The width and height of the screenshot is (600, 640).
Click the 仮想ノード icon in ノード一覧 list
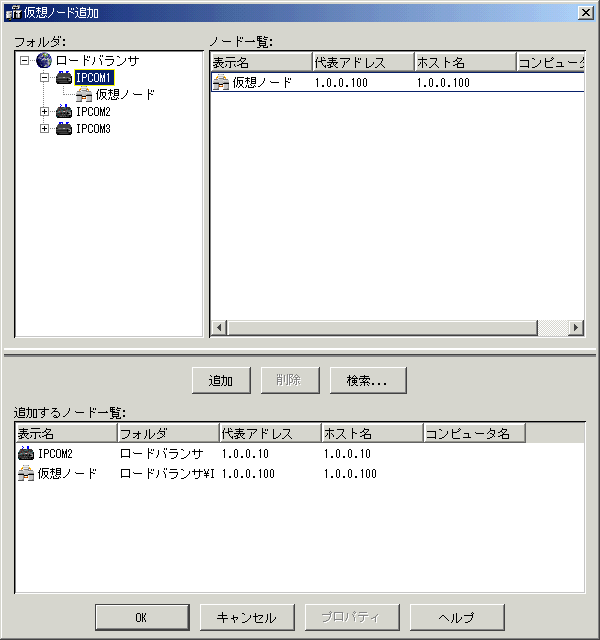221,82
